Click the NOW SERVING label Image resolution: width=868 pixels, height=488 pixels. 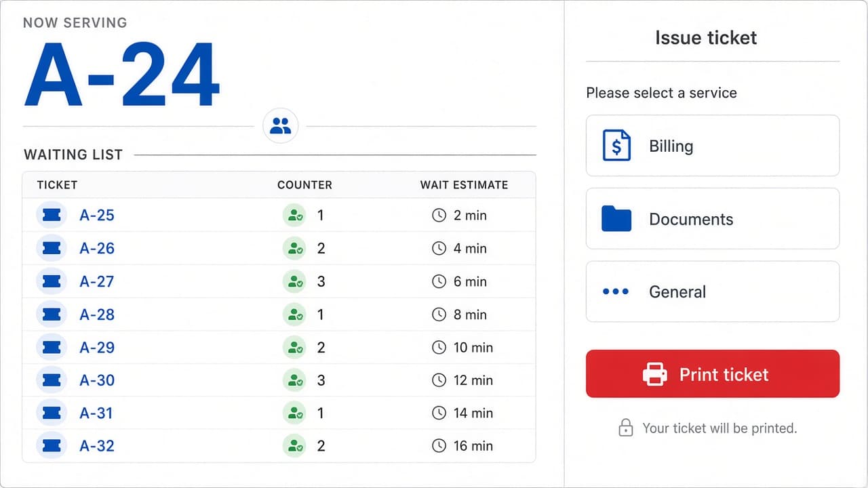(75, 22)
